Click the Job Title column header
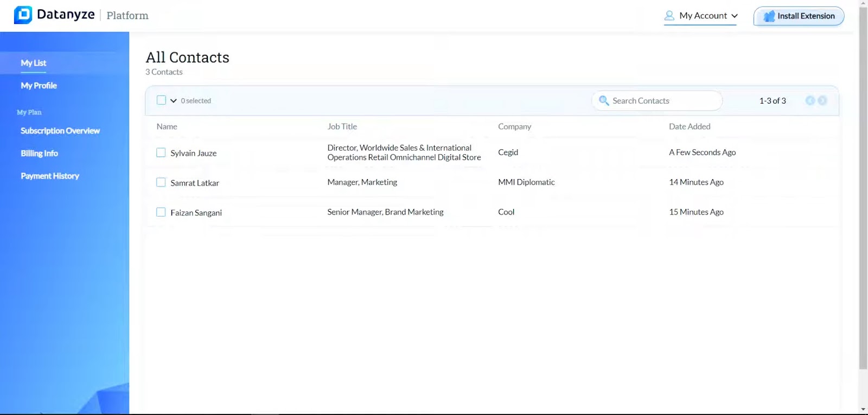The image size is (868, 415). click(342, 126)
